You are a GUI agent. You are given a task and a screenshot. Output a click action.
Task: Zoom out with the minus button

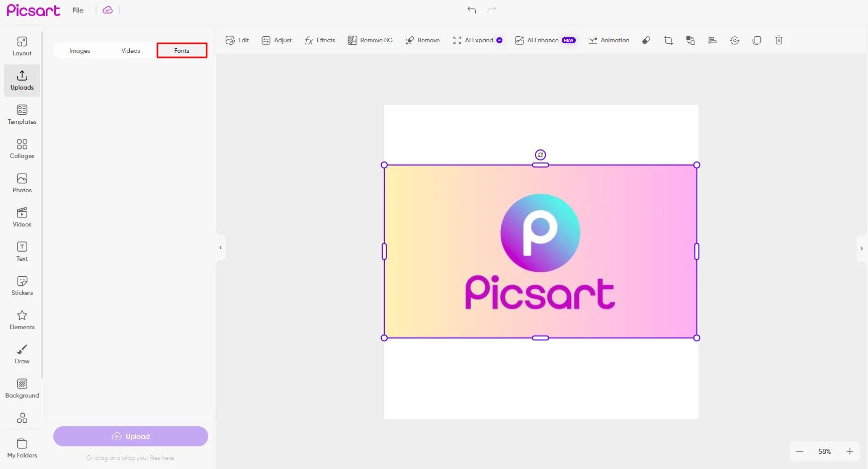tap(800, 451)
